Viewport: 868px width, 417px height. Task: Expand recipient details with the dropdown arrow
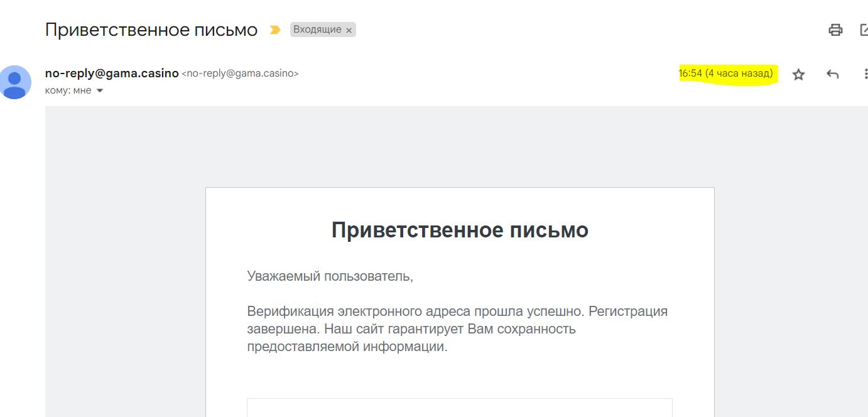tap(99, 90)
